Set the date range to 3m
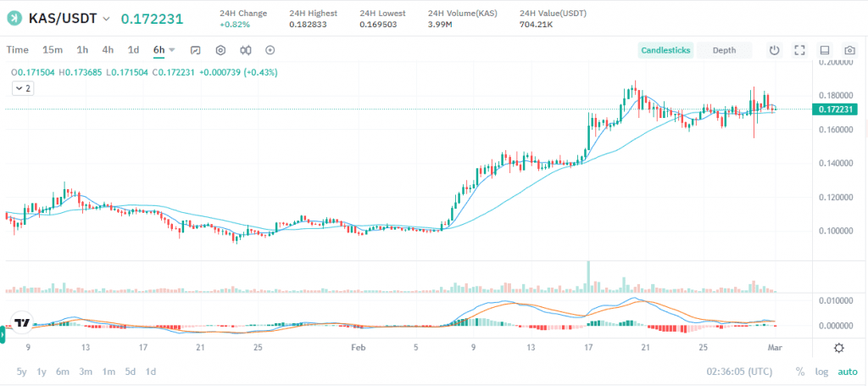 click(86, 372)
